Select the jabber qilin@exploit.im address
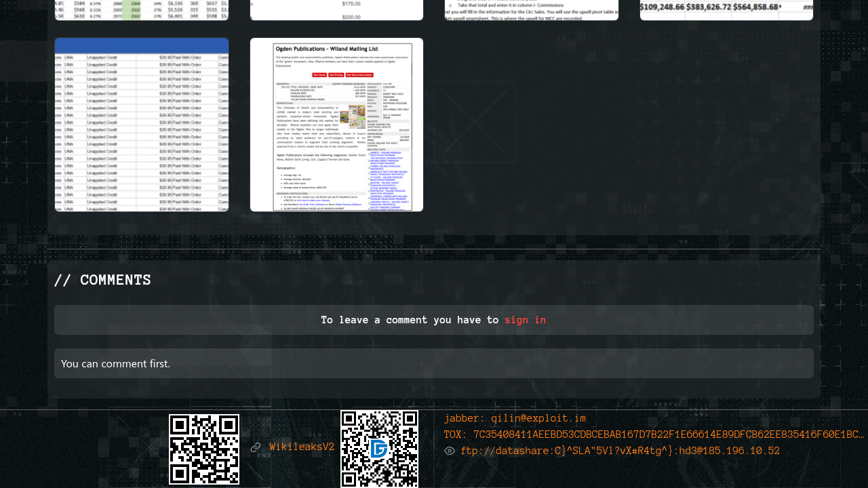 pos(515,418)
